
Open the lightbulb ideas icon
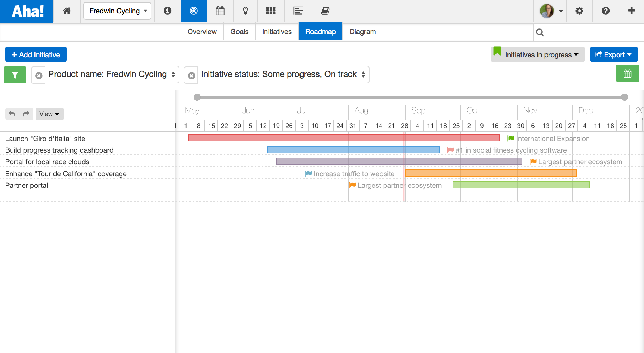(245, 11)
